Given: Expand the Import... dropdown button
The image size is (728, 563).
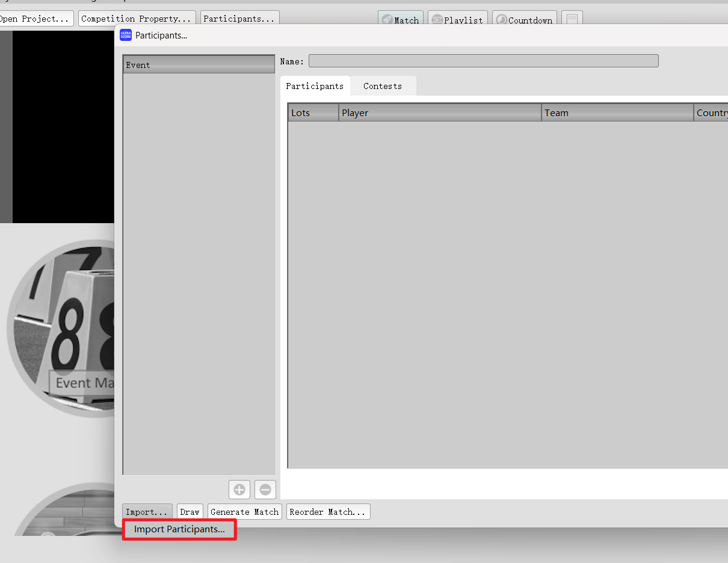Looking at the screenshot, I should click(147, 512).
